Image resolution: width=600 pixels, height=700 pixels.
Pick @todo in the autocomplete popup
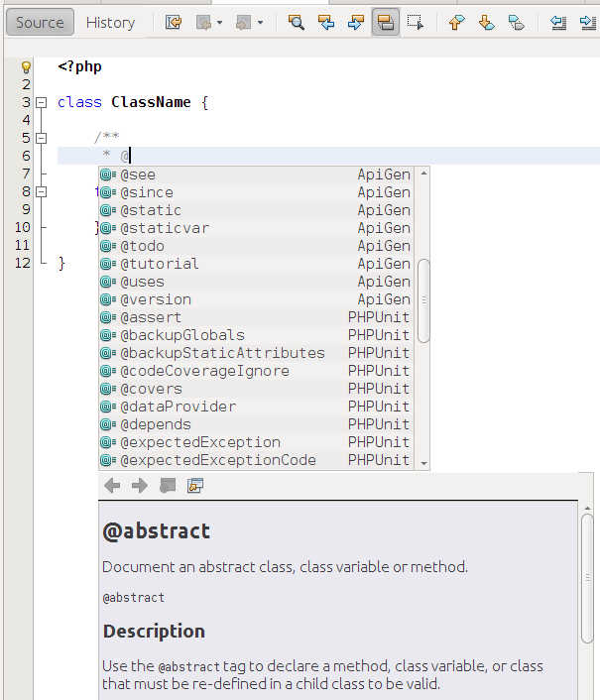[x=143, y=246]
